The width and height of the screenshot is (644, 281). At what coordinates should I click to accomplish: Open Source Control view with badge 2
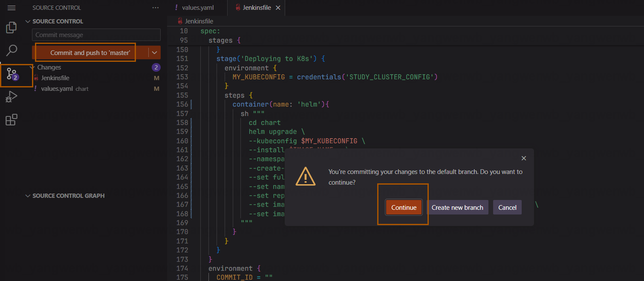tap(12, 75)
